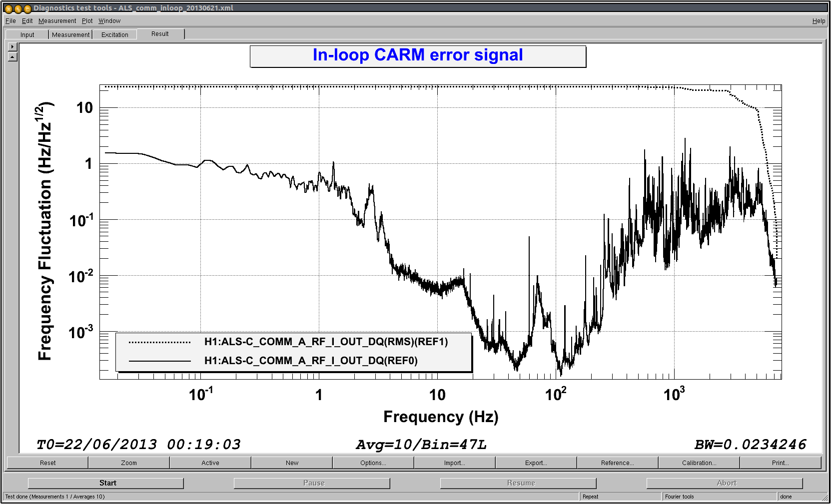Switch to the Measurement tab
The height and width of the screenshot is (504, 831).
(70, 34)
